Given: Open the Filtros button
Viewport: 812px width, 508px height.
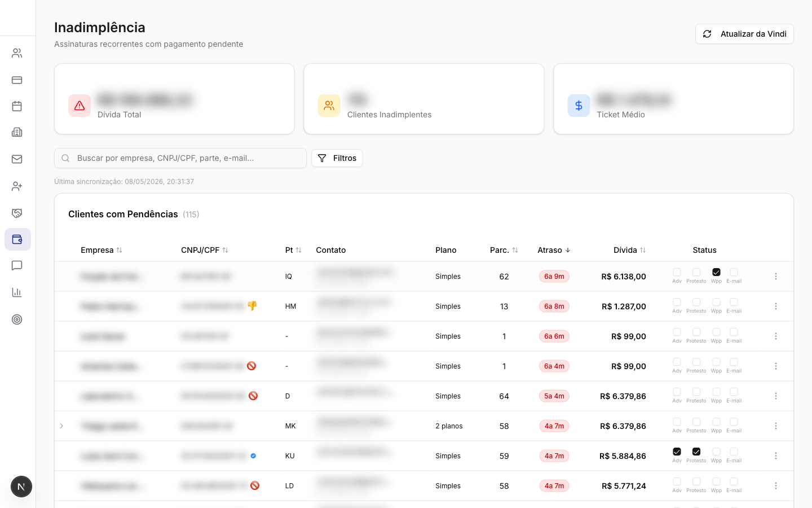Looking at the screenshot, I should (x=337, y=158).
